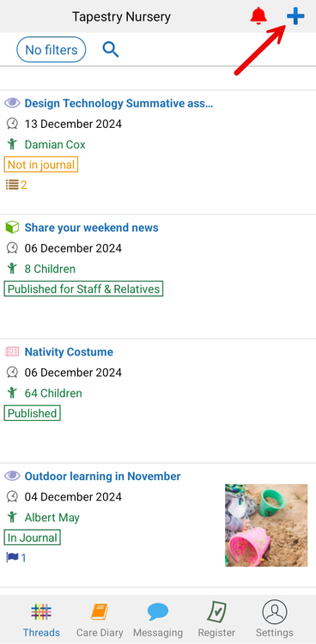Open the Messaging tab

pyautogui.click(x=158, y=619)
